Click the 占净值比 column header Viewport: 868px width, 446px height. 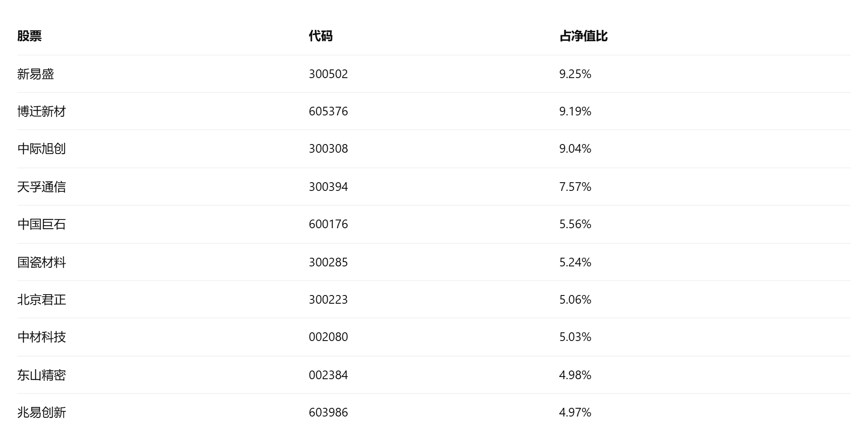pos(583,36)
